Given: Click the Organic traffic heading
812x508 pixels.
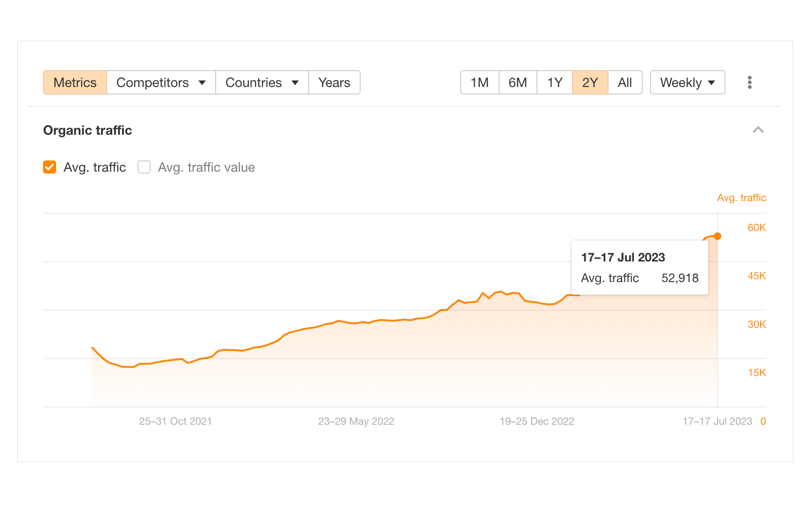Looking at the screenshot, I should pos(87,130).
